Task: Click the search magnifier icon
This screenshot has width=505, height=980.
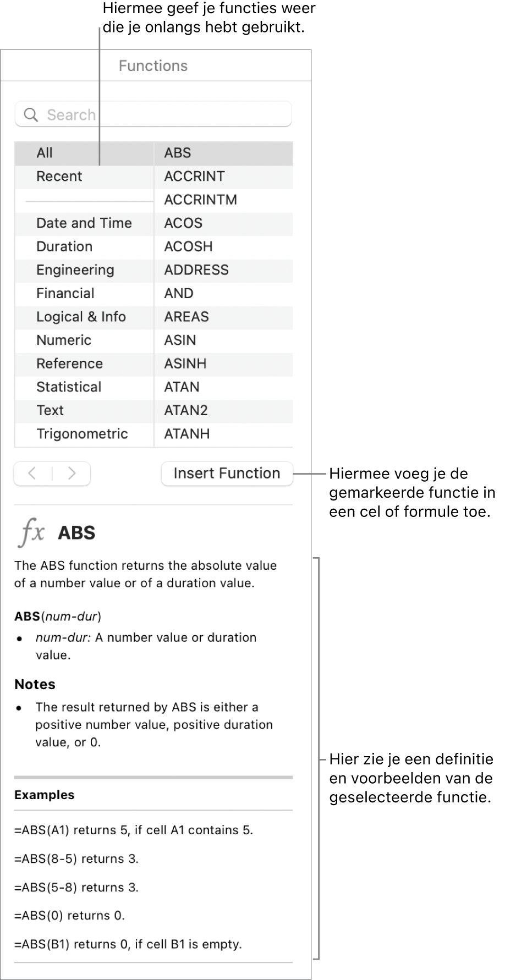Action: point(31,115)
